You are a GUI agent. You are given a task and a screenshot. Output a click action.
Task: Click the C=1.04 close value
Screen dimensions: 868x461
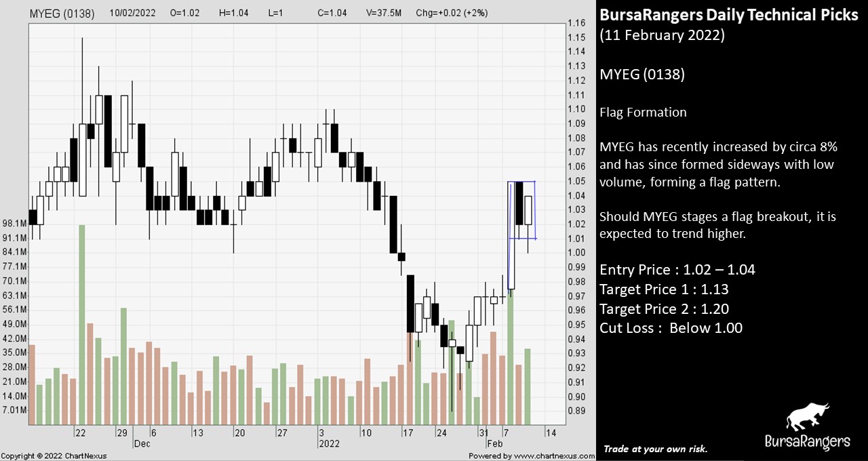(334, 14)
